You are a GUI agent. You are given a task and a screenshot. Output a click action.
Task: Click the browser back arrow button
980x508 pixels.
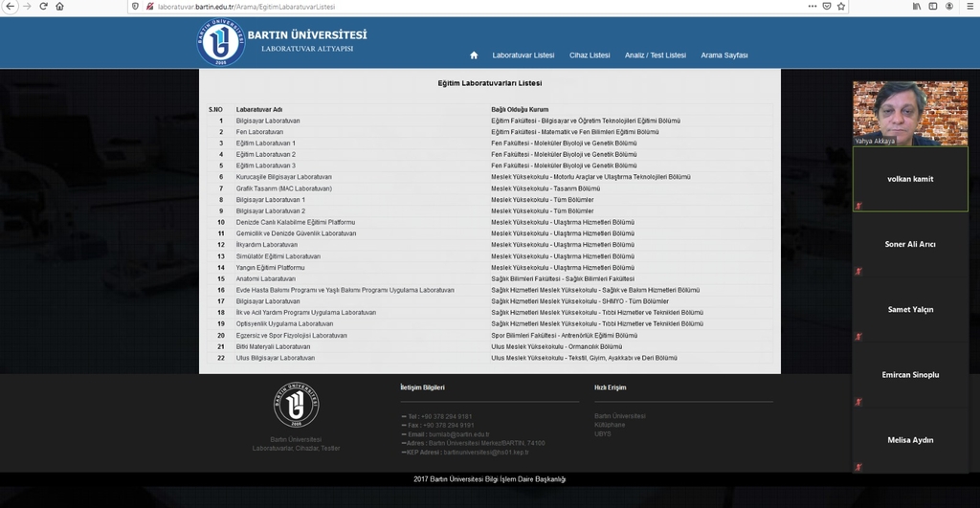[x=11, y=6]
